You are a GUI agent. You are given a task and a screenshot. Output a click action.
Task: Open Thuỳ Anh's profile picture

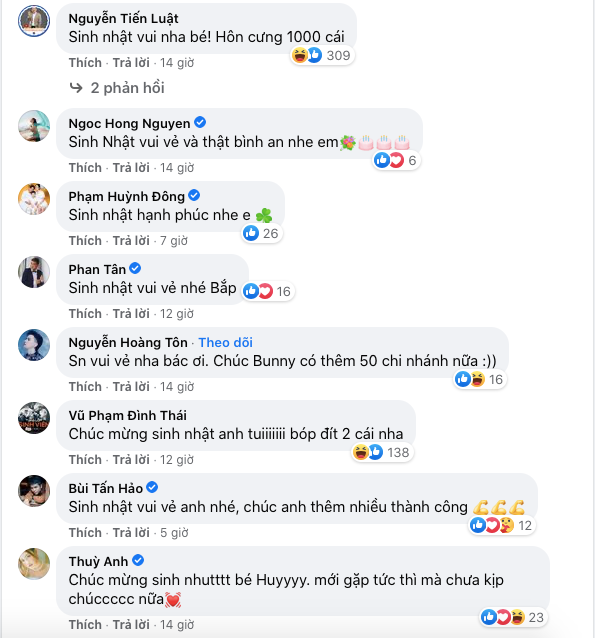pos(34,564)
